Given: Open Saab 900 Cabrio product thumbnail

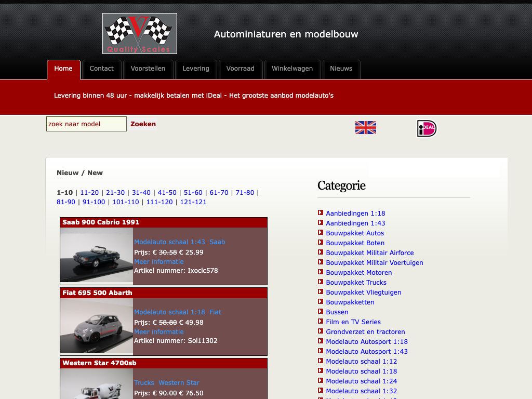Looking at the screenshot, I should click(97, 256).
